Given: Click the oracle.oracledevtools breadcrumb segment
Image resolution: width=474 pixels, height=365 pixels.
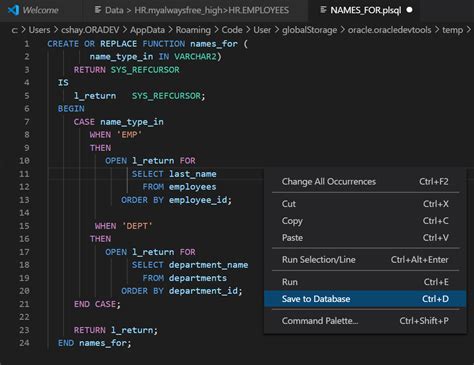Looking at the screenshot, I should [389, 30].
